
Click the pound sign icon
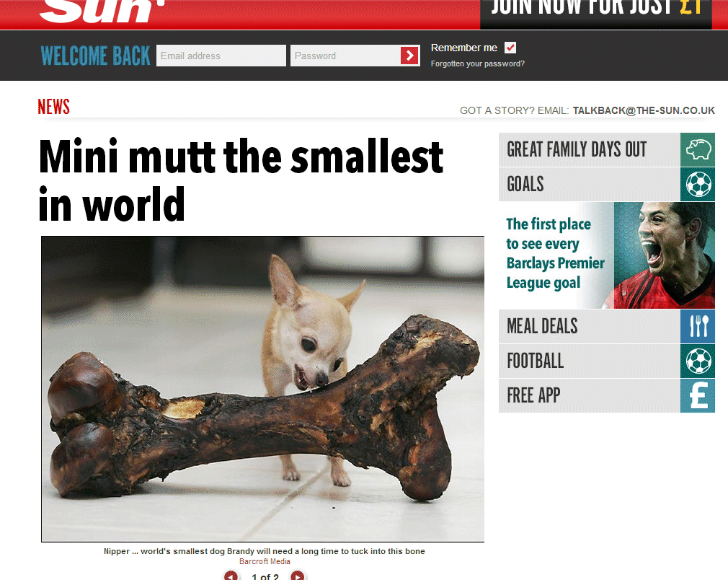pyautogui.click(x=698, y=396)
